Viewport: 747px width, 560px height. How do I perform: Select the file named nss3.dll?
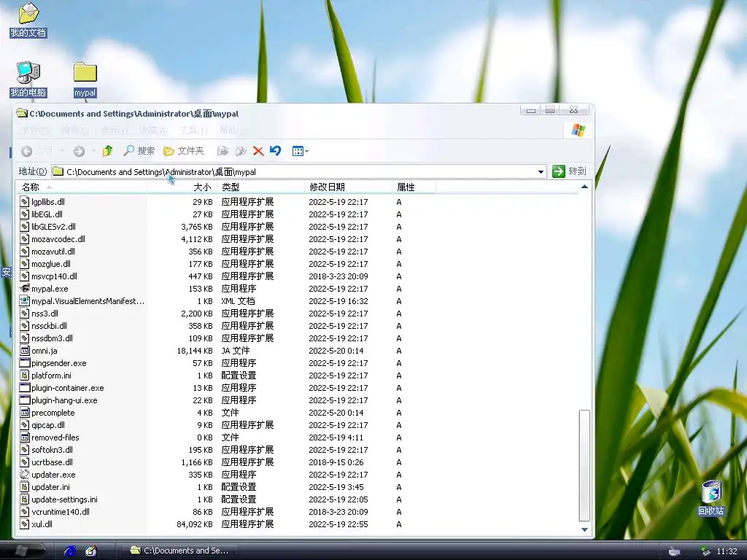click(44, 314)
